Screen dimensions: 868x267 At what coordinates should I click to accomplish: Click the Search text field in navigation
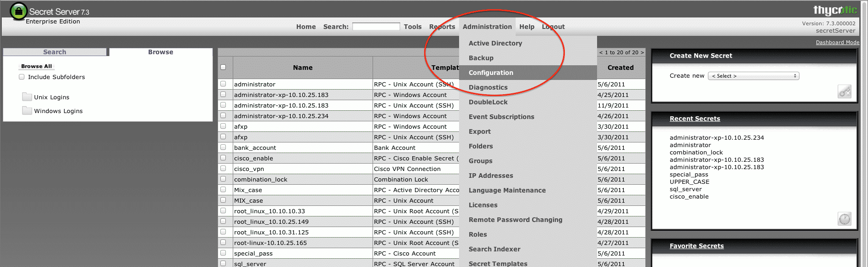point(376,27)
